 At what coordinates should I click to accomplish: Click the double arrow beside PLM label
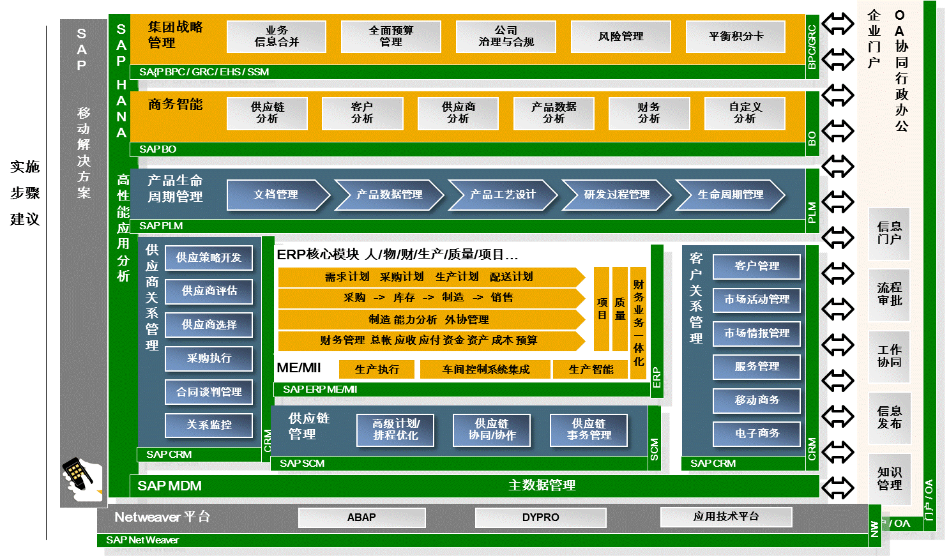coord(838,202)
